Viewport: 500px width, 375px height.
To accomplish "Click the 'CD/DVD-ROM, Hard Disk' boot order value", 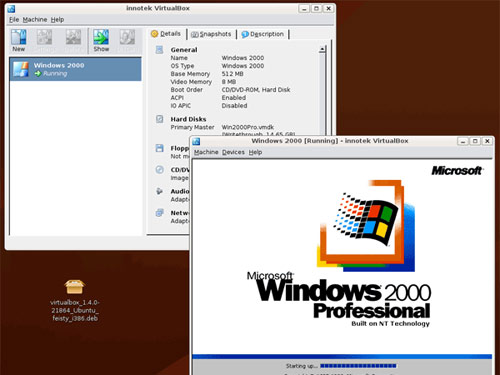I will pyautogui.click(x=256, y=90).
